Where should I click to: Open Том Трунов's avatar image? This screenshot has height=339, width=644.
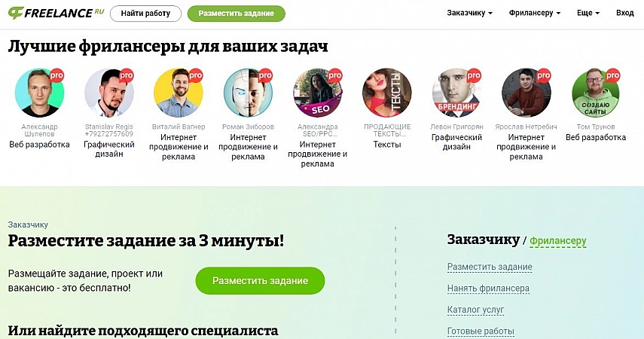(596, 93)
